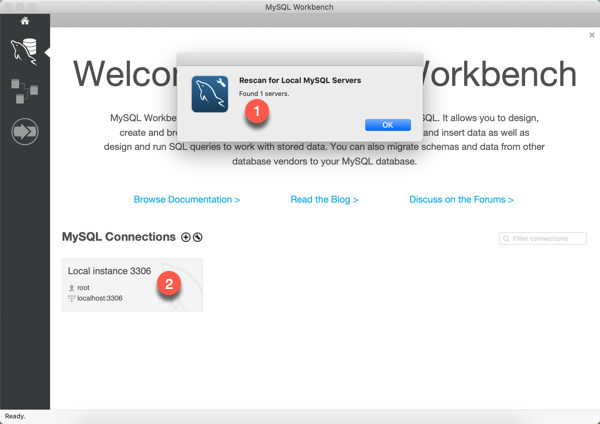
Task: Open the Models sidebar icon
Action: point(24,91)
